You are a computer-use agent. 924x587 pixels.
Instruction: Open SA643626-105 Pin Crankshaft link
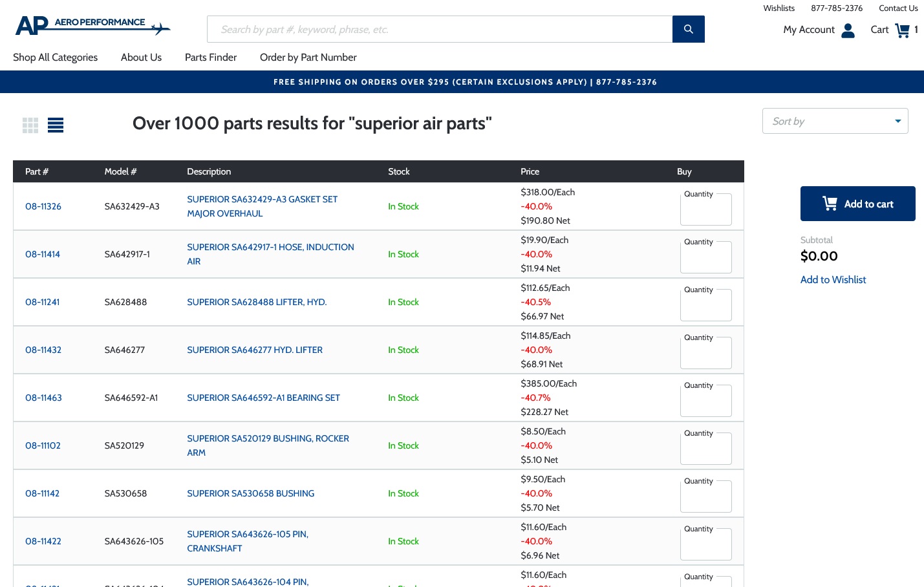248,542
